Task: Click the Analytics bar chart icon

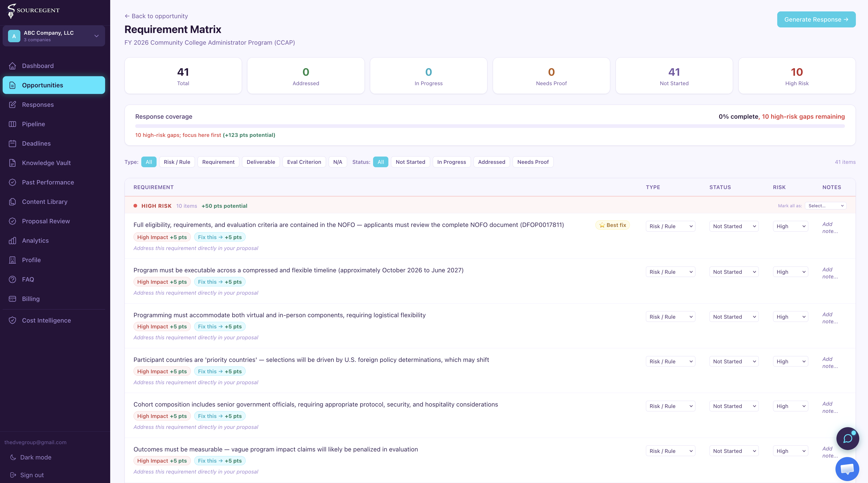Action: click(12, 241)
